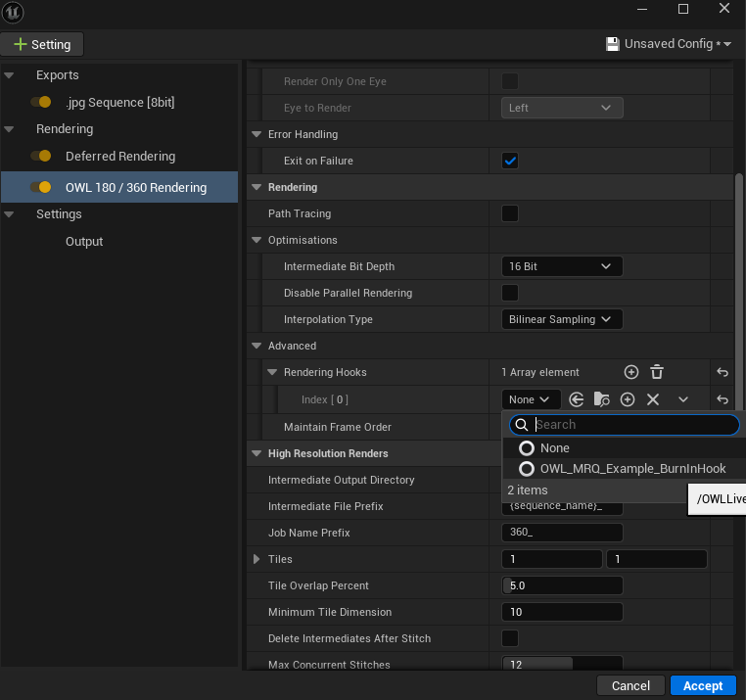The image size is (746, 700).
Task: Uncheck the Exit on Failure checkbox
Action: pyautogui.click(x=510, y=161)
